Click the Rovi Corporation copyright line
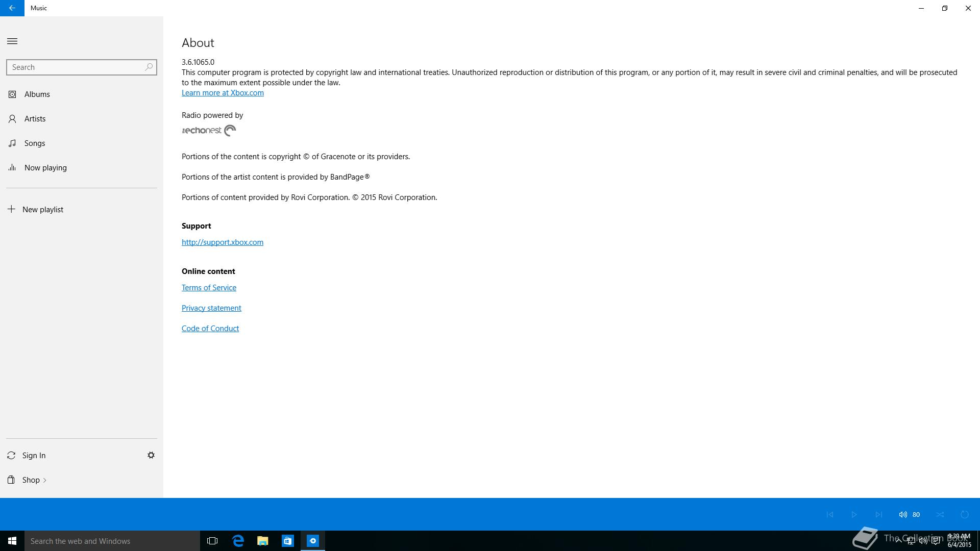Image resolution: width=980 pixels, height=551 pixels. (309, 197)
